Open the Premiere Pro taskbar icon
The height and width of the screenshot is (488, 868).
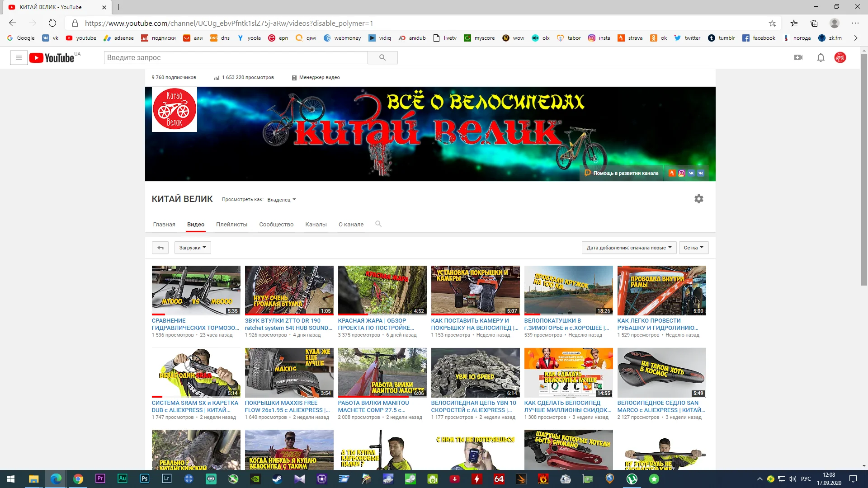tap(100, 479)
